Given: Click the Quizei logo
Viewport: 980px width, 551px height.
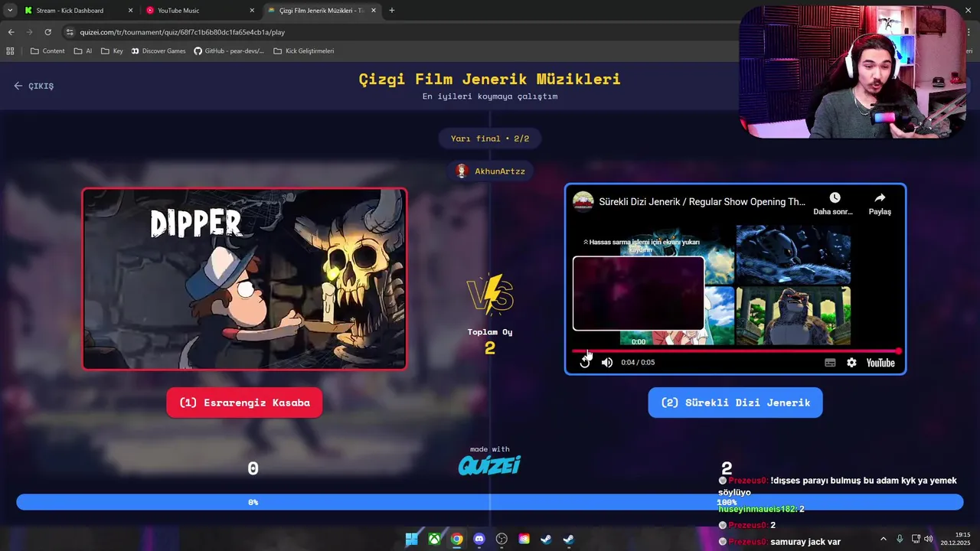Looking at the screenshot, I should click(489, 465).
